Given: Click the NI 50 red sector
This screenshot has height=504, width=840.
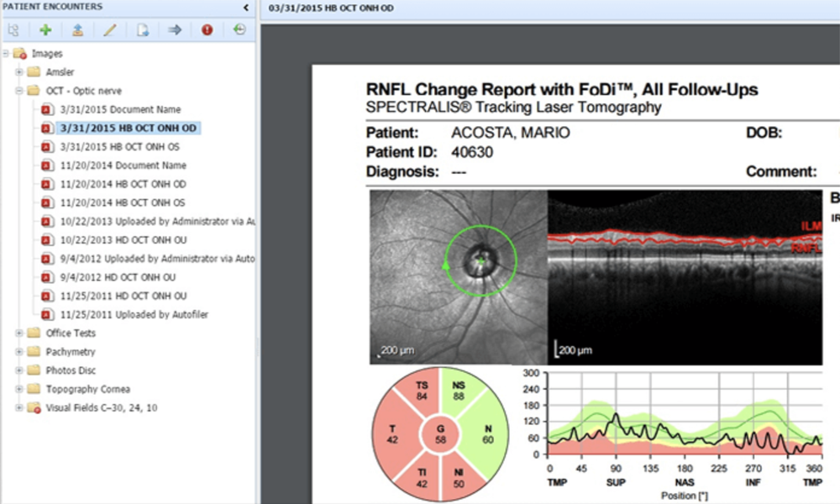Looking at the screenshot, I should tap(459, 478).
